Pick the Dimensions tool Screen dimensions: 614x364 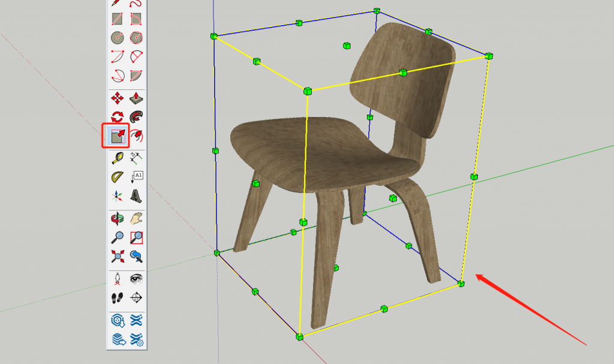(136, 158)
